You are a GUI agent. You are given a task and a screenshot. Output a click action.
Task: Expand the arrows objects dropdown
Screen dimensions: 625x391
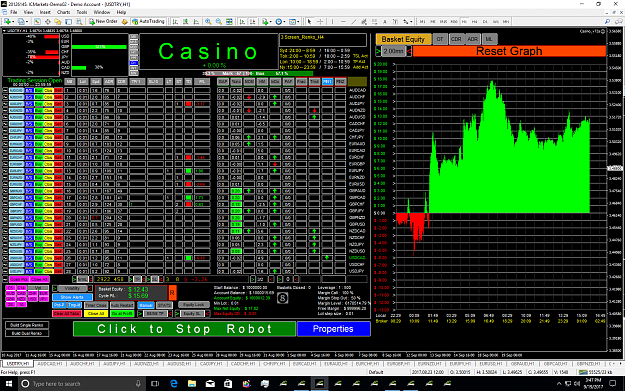click(x=411, y=21)
